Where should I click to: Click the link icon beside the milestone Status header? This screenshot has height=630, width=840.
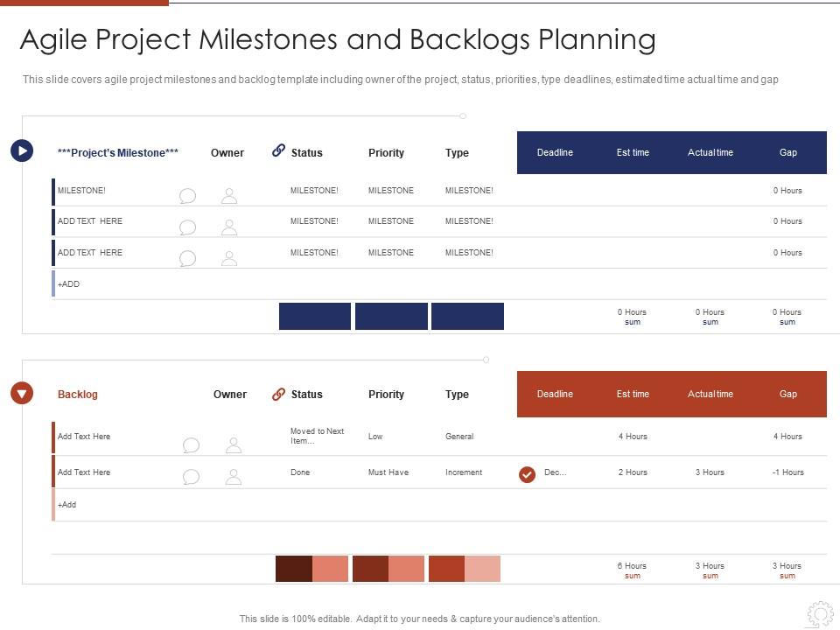[x=279, y=150]
